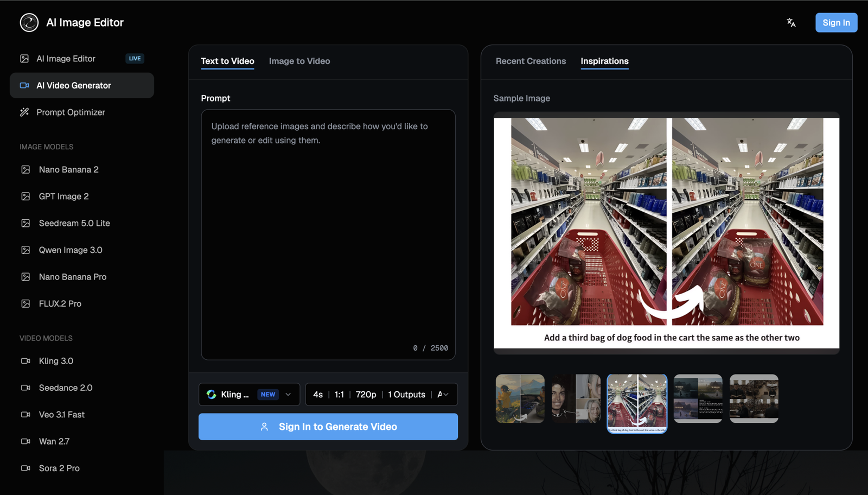Select the Inspirations tab
Viewport: 868px width, 495px height.
pos(604,61)
